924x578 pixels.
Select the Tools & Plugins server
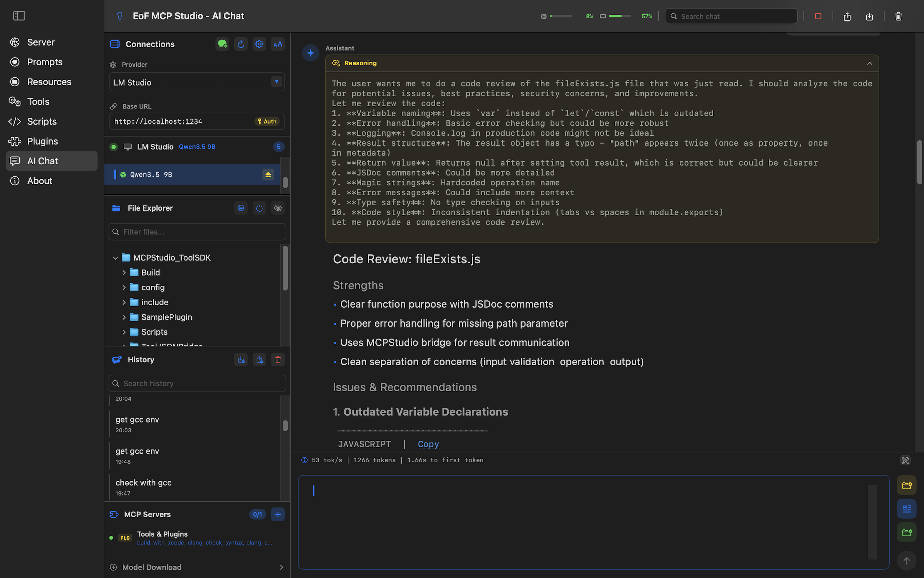(x=197, y=538)
